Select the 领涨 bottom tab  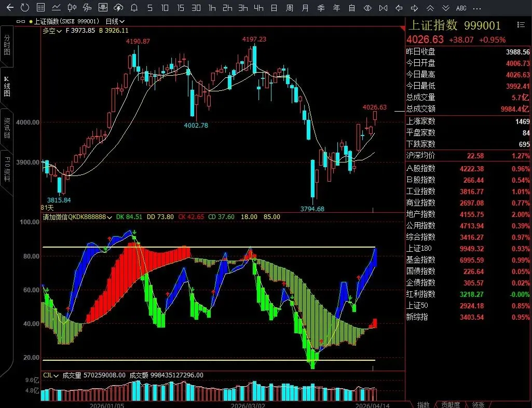tap(478, 404)
